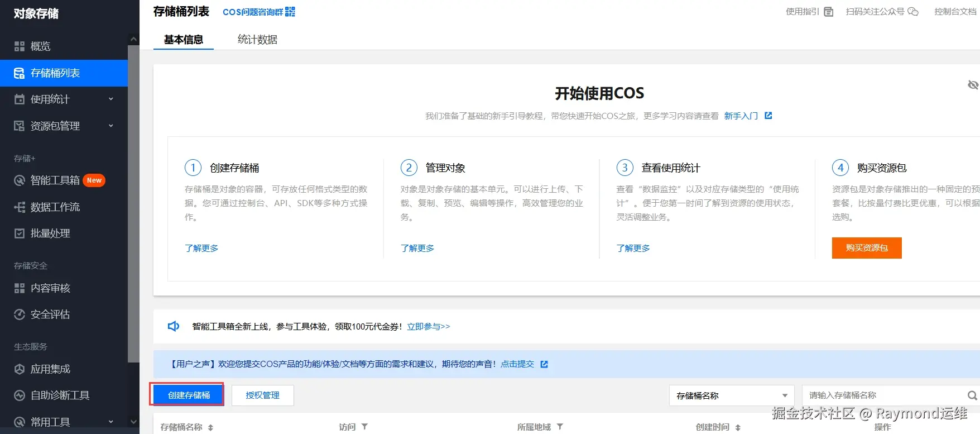Expand the 资源包管理 submenu chevron

[111, 126]
